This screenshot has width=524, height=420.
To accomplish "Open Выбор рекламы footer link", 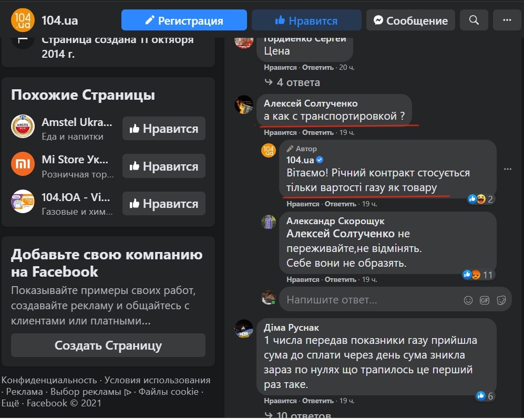I will point(91,392).
